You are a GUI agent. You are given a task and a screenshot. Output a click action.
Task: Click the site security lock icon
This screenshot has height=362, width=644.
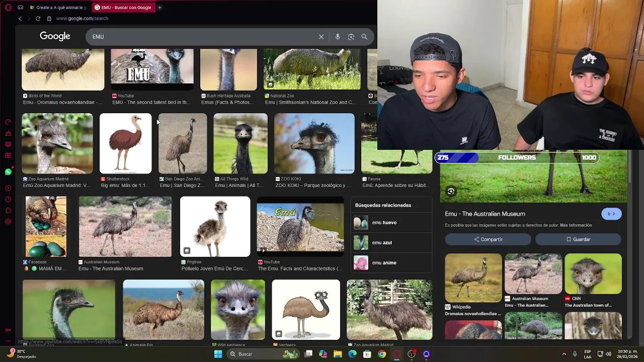coord(49,19)
